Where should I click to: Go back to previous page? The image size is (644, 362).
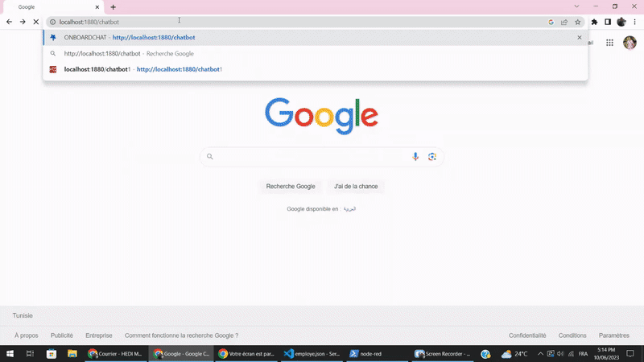click(x=9, y=22)
